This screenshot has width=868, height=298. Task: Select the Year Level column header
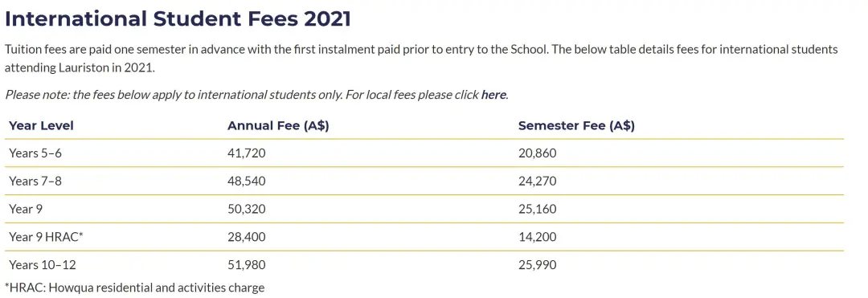pos(41,125)
